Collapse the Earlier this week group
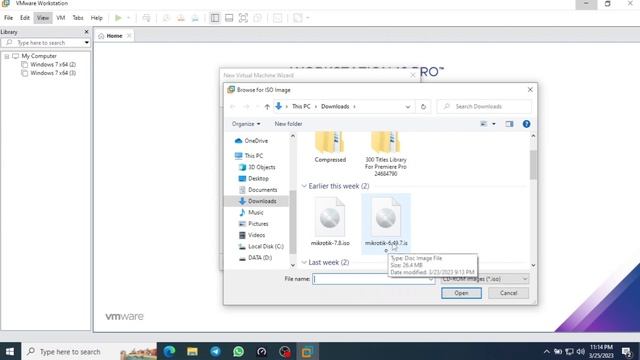Viewport: 640px width, 360px height. point(304,186)
